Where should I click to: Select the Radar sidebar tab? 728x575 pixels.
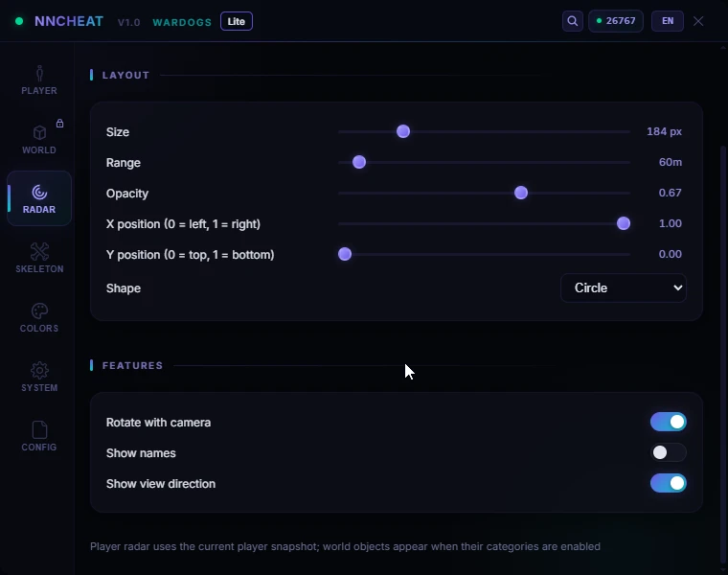[39, 198]
